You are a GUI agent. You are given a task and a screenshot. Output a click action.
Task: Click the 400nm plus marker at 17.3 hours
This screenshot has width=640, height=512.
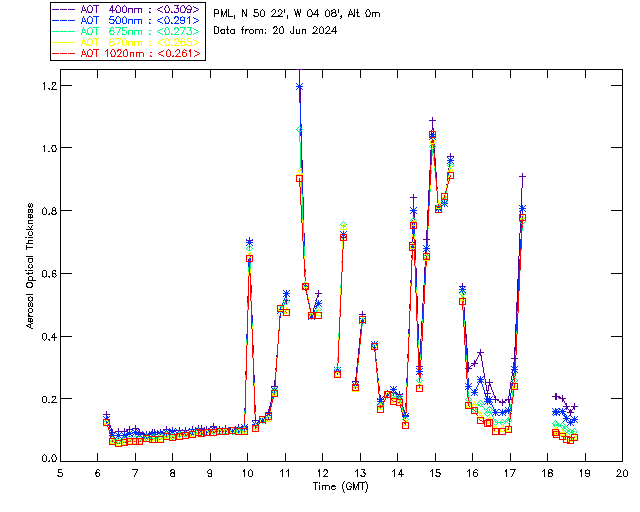pos(522,176)
